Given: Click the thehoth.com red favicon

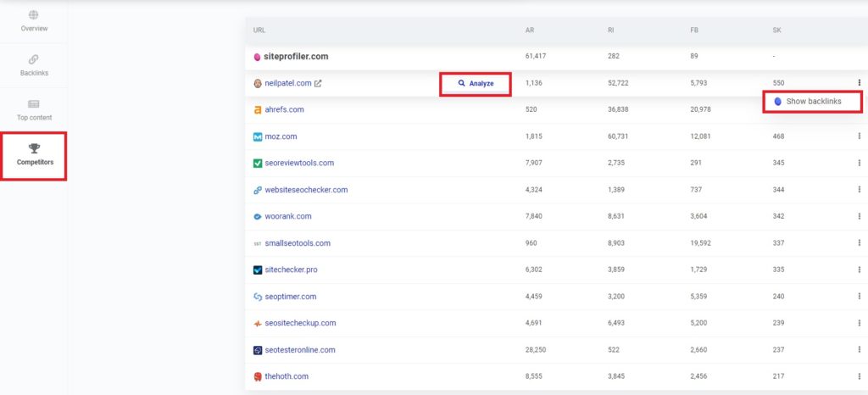Looking at the screenshot, I should tap(258, 376).
